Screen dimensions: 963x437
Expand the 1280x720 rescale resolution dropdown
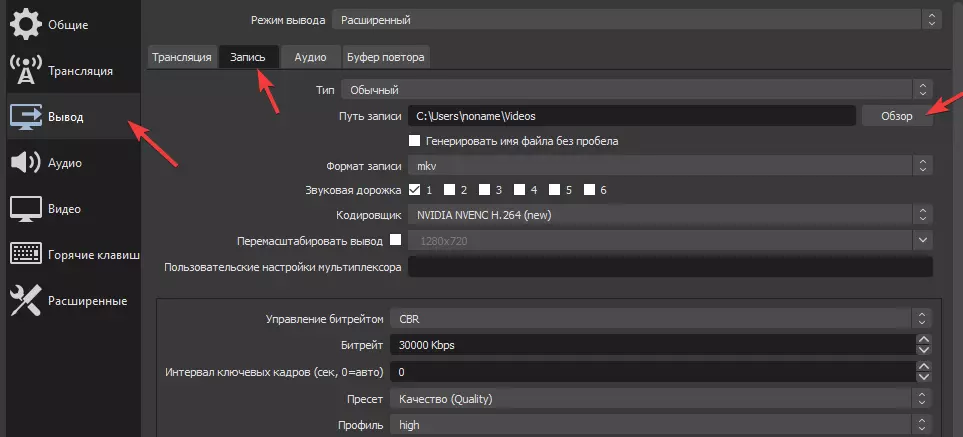(x=922, y=241)
